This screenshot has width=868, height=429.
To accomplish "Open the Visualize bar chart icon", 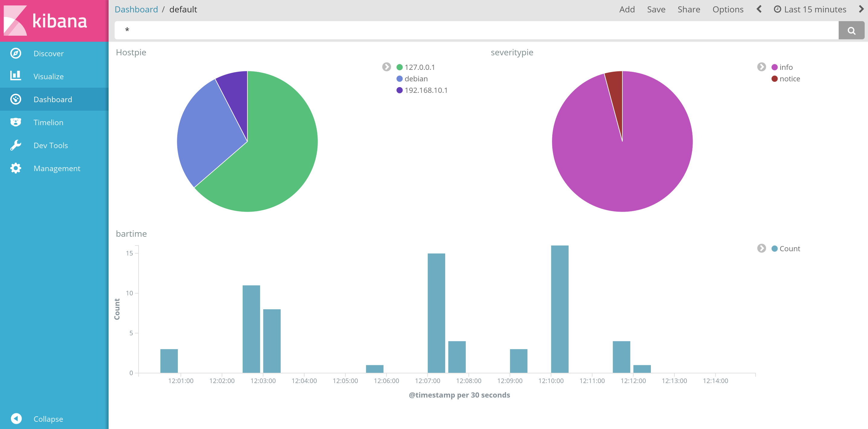I will (x=15, y=76).
